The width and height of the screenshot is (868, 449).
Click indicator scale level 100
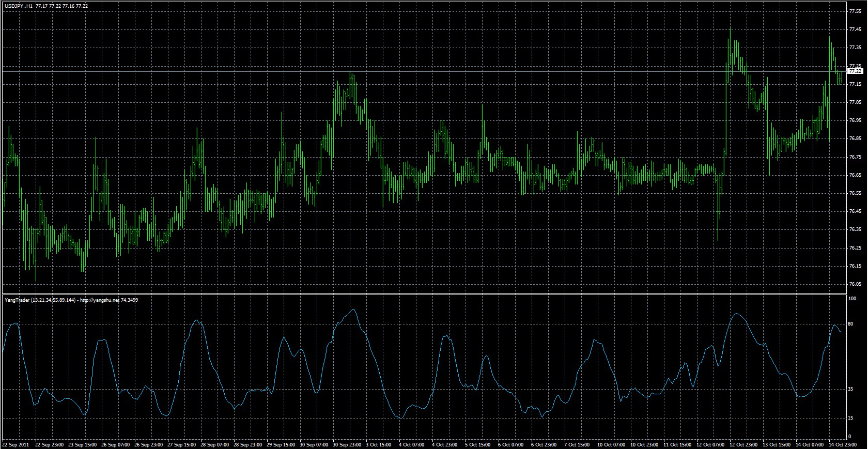(x=852, y=299)
